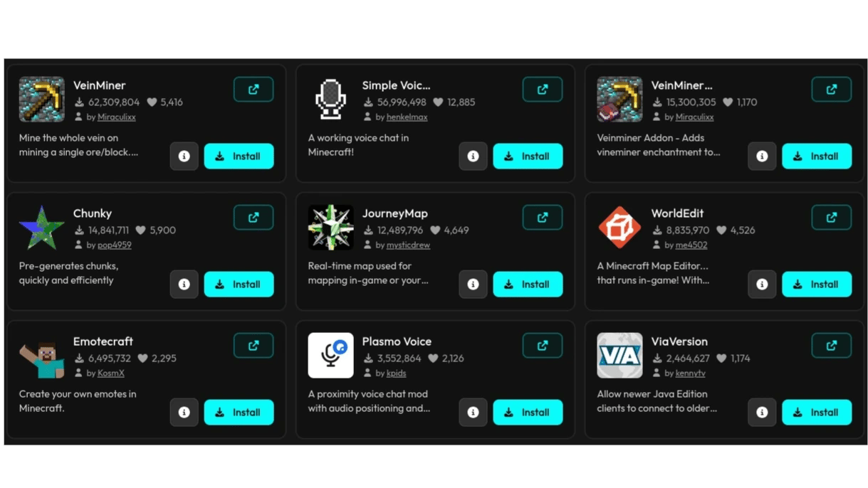Screen dimensions: 868x488
Task: Install Simple Voice Chat
Action: [528, 157]
